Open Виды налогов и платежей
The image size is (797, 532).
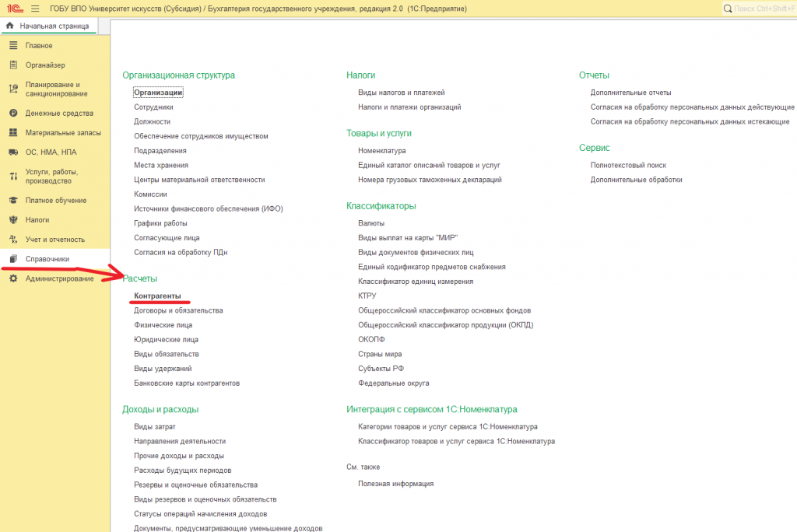(401, 93)
